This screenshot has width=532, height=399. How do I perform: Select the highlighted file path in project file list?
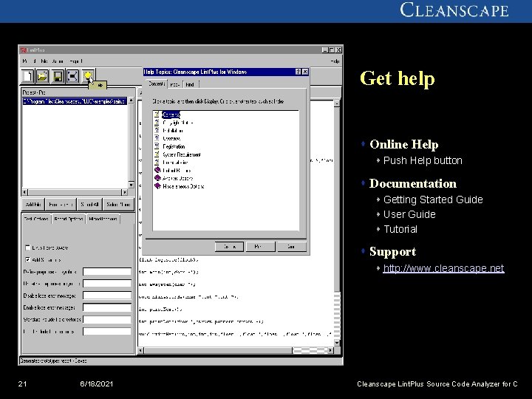(75, 101)
